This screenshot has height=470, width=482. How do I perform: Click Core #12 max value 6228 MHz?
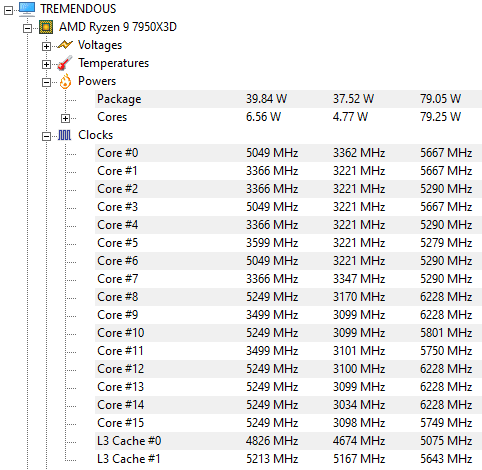[446, 369]
